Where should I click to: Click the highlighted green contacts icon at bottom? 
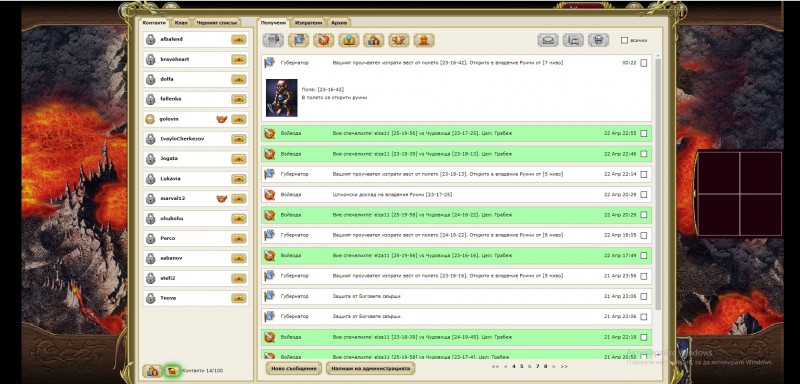(172, 371)
